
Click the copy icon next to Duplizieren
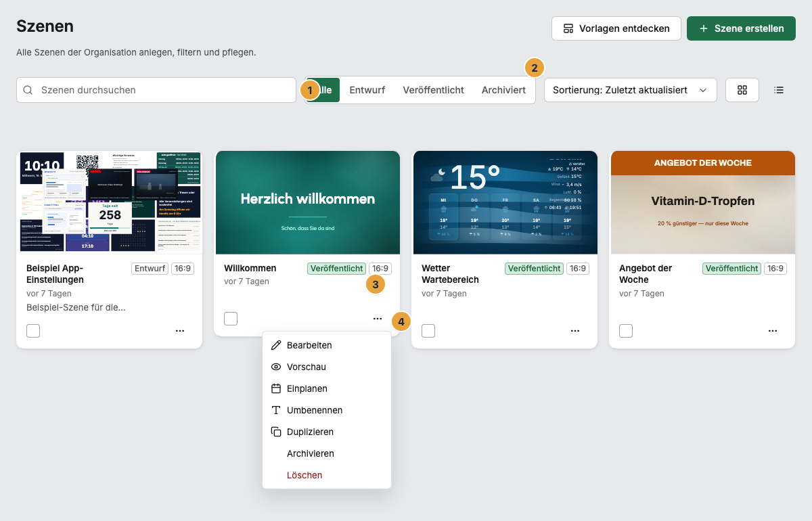[x=276, y=432]
